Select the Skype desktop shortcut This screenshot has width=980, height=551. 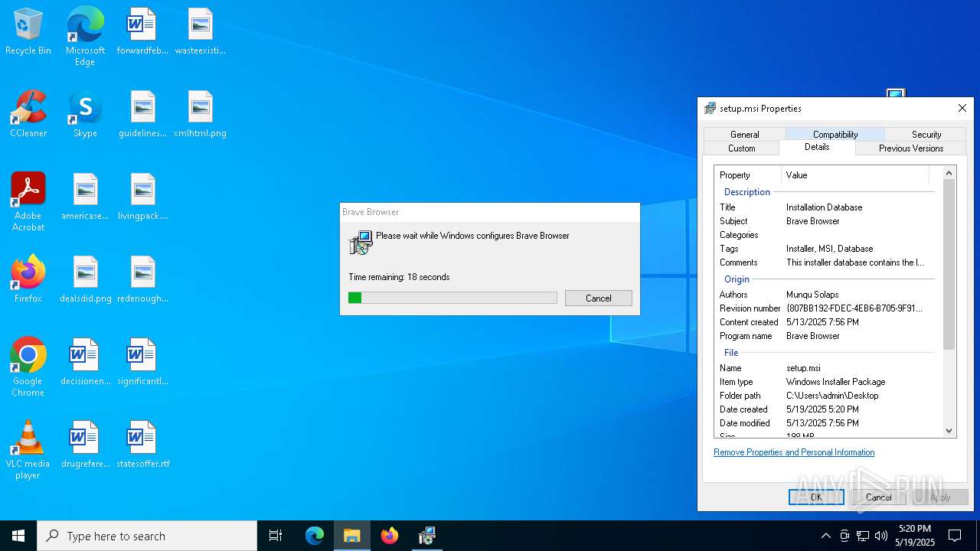(x=85, y=115)
